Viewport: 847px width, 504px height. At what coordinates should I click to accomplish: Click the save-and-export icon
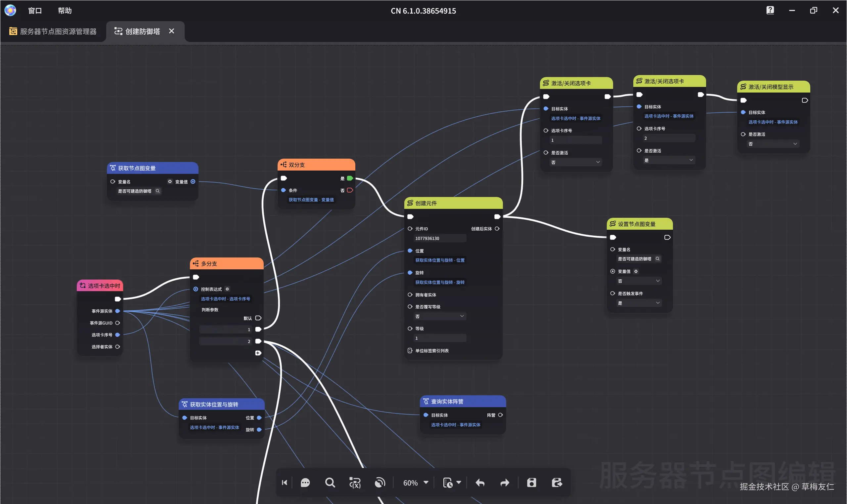click(x=557, y=483)
